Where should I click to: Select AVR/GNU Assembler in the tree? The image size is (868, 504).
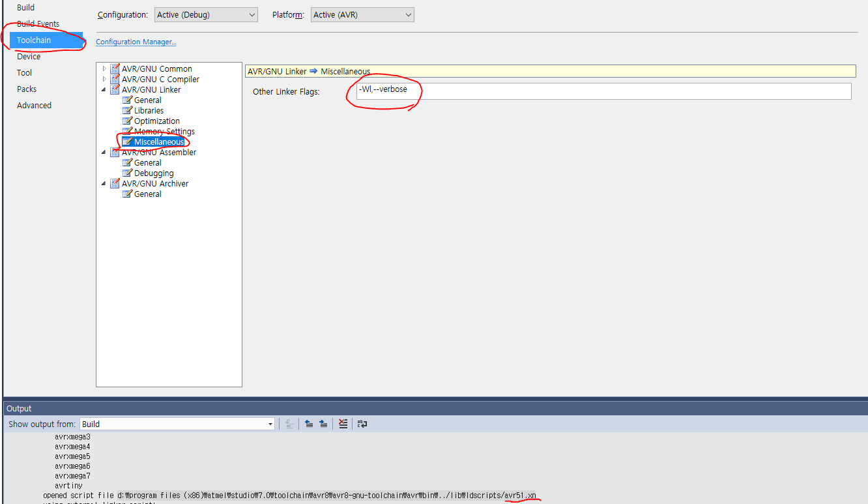158,152
